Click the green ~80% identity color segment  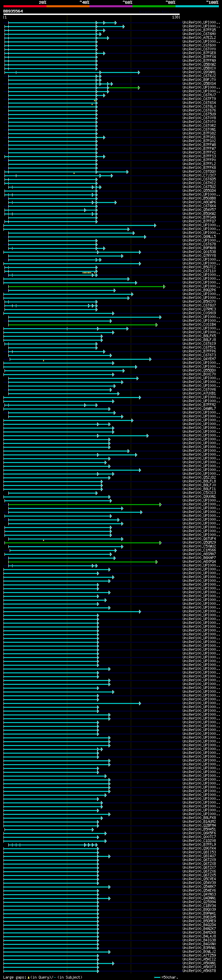tap(154, 7)
